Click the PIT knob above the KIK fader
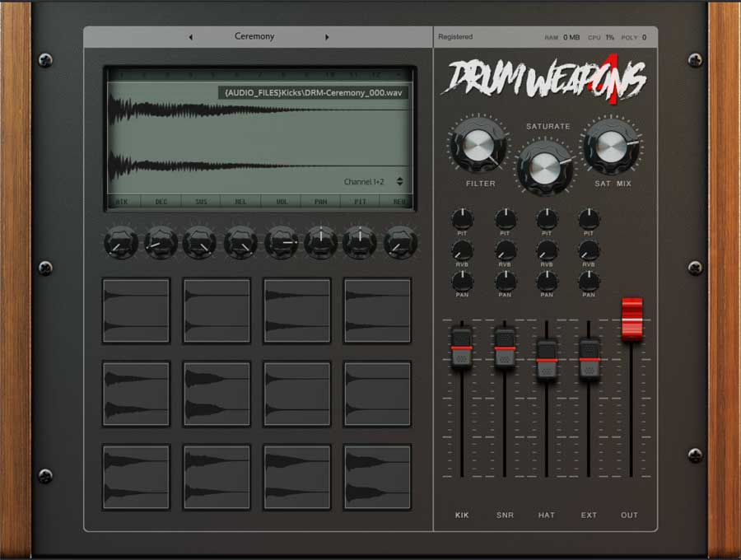The width and height of the screenshot is (741, 560). click(x=462, y=219)
